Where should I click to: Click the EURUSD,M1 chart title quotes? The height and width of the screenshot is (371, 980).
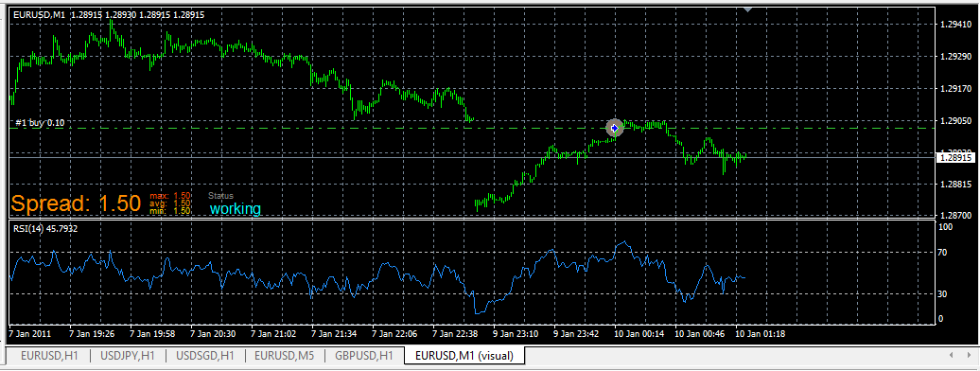[109, 14]
